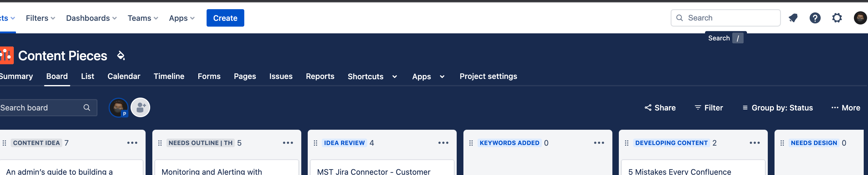868x175 pixels.
Task: Switch to the List tab
Action: coord(88,76)
